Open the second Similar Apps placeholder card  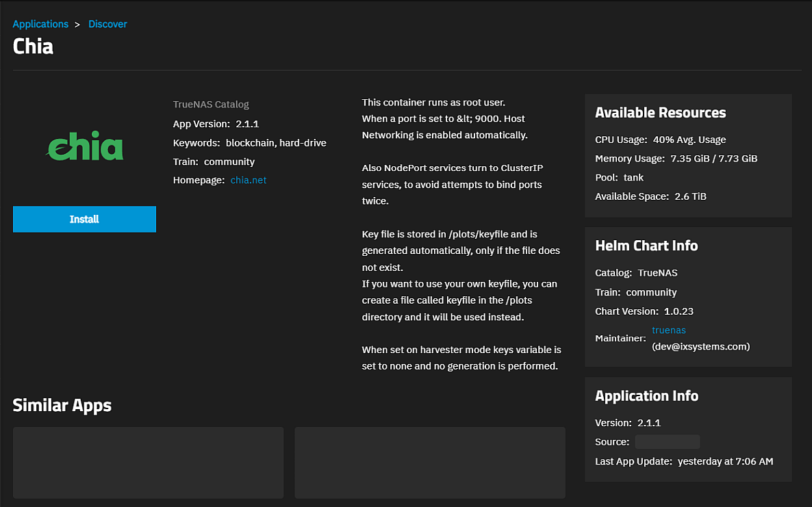430,463
